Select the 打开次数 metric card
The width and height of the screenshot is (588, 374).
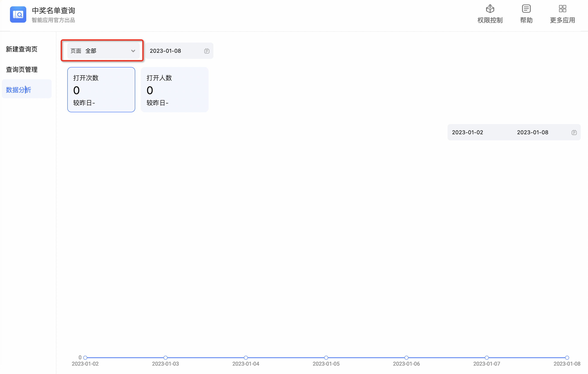101,90
